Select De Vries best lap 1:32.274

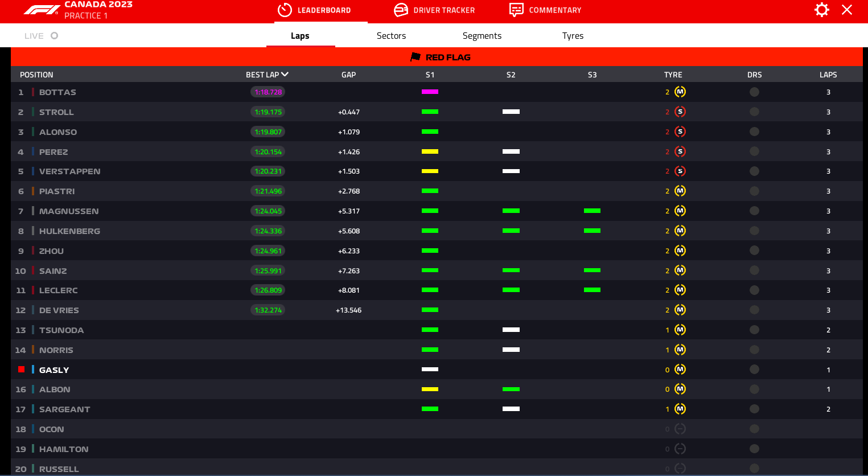click(268, 310)
